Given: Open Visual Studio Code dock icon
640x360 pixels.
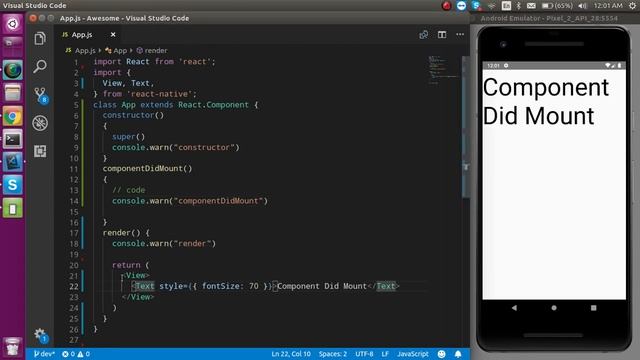Looking at the screenshot, I should click(x=12, y=162).
